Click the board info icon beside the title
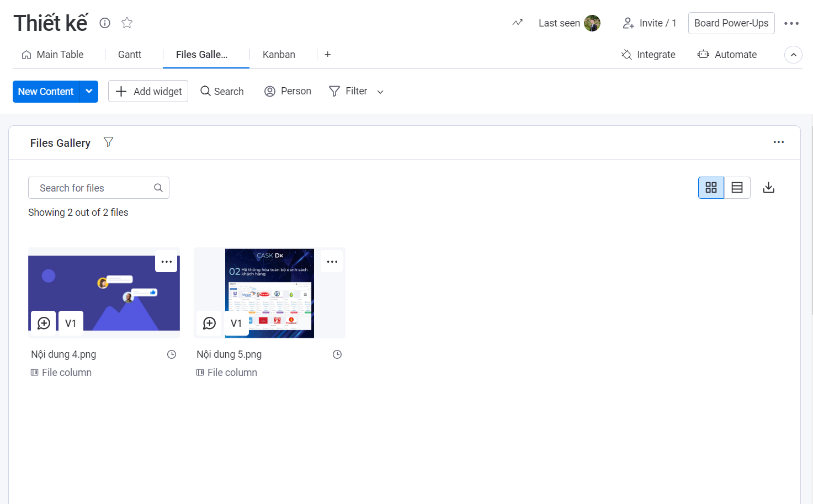The height and width of the screenshot is (504, 813). coord(105,23)
